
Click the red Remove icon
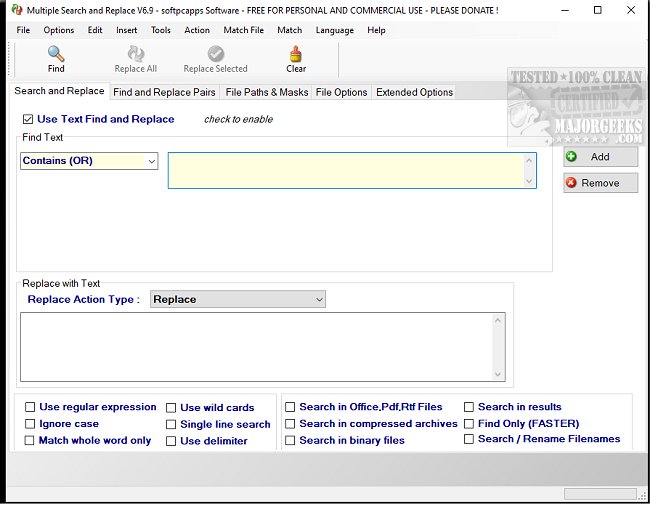[572, 183]
